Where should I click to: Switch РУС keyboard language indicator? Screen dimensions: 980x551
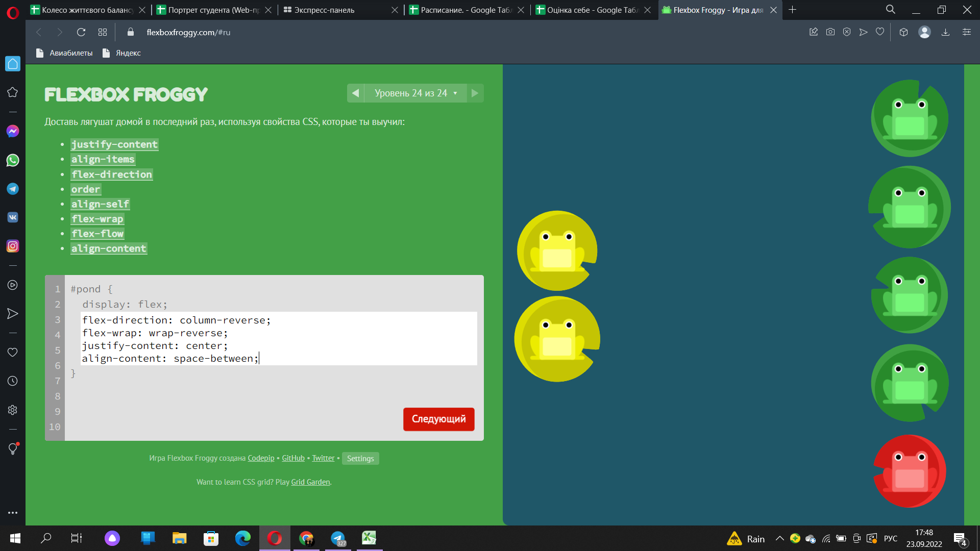coord(891,539)
